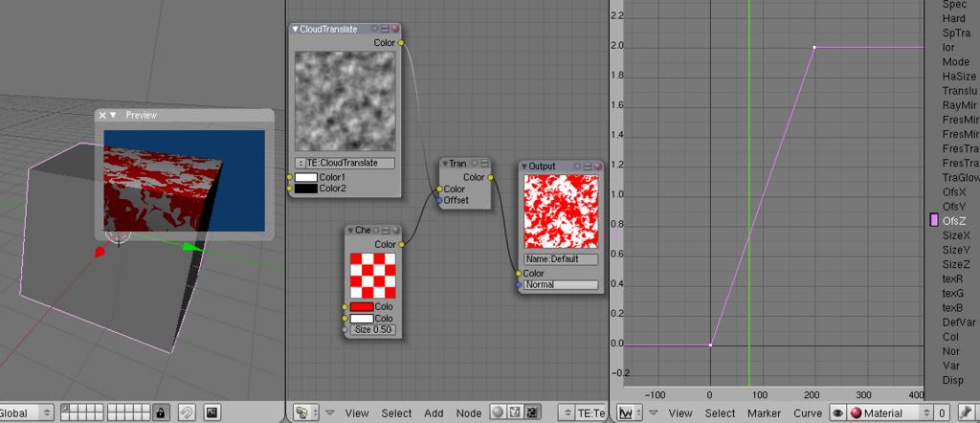Collapse node editor header menus arrow
This screenshot has width=980, height=423.
pos(330,412)
